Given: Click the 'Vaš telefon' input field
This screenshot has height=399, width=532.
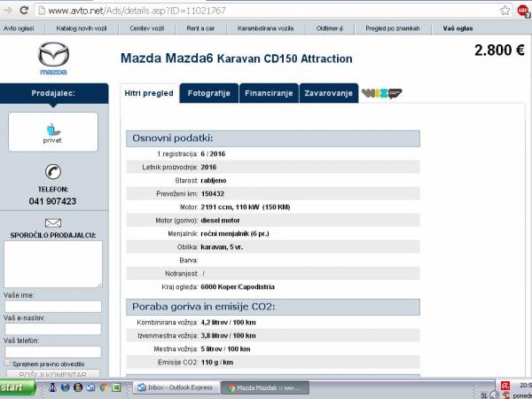Looking at the screenshot, I should pyautogui.click(x=53, y=352).
